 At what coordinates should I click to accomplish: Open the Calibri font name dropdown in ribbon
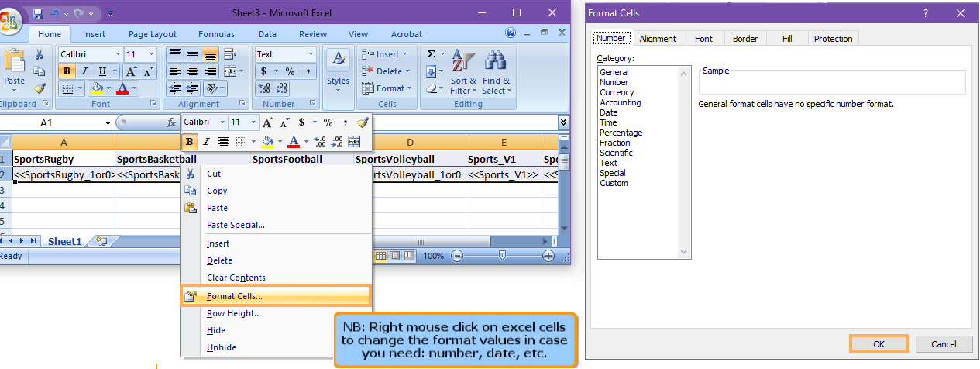coord(118,54)
